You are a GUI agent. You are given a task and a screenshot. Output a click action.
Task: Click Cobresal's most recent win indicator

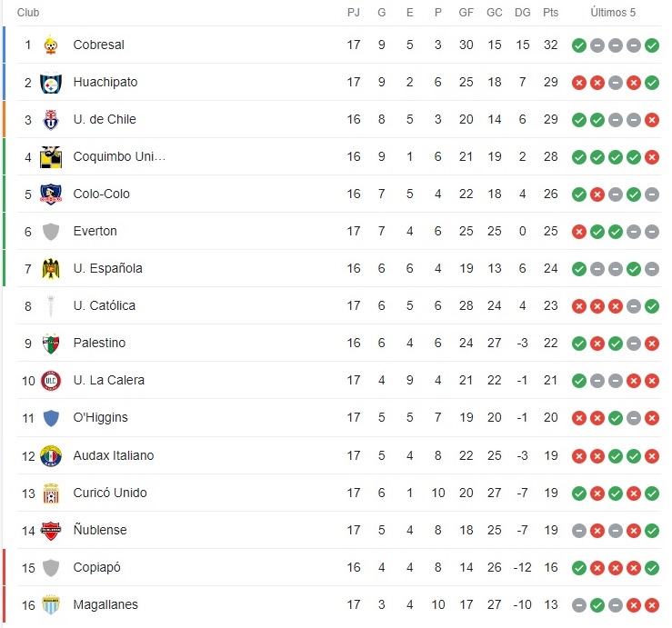point(652,45)
